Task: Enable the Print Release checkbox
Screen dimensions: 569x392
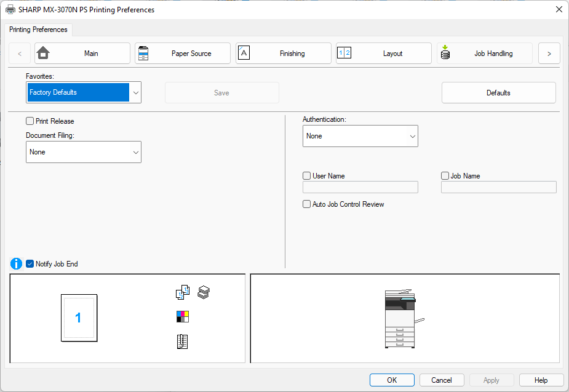Action: click(x=30, y=121)
